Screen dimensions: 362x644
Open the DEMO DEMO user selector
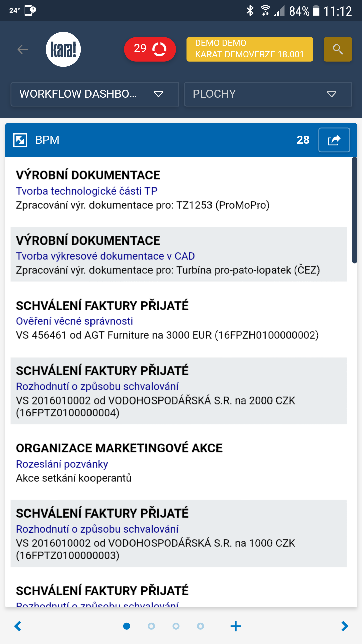[250, 49]
